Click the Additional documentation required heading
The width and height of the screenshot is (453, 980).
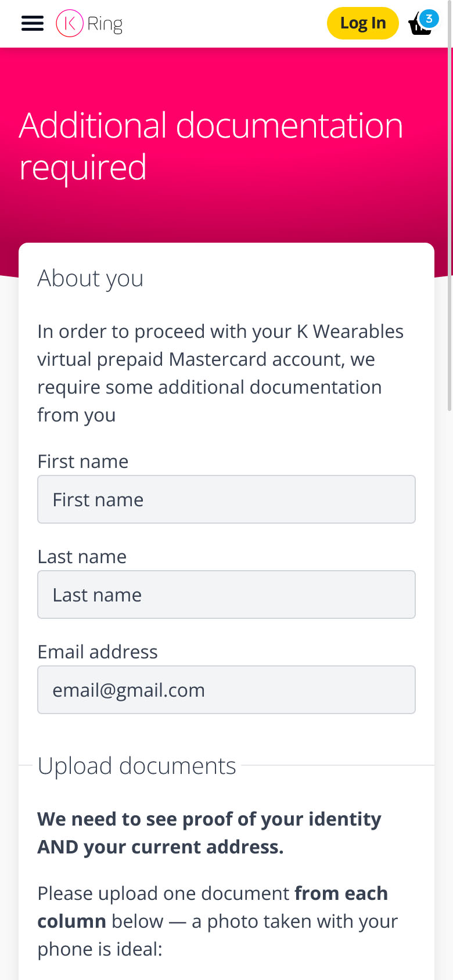(211, 146)
